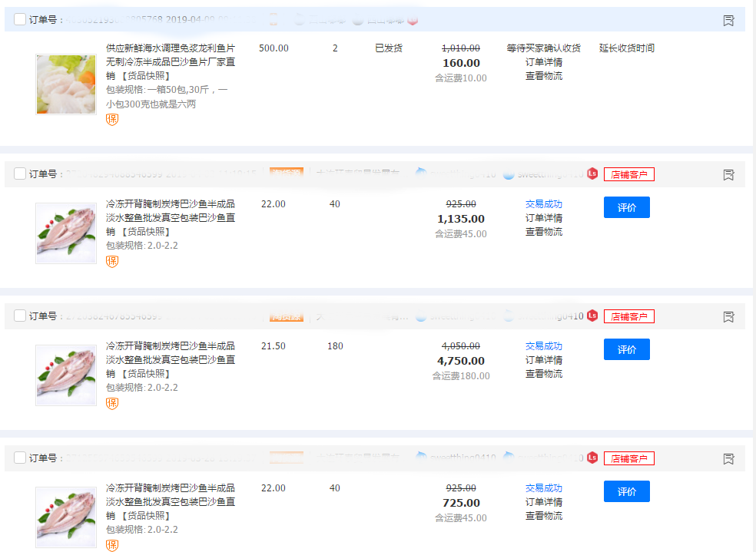
Task: Check the checkbox of the first 订单号 row
Action: [19, 19]
